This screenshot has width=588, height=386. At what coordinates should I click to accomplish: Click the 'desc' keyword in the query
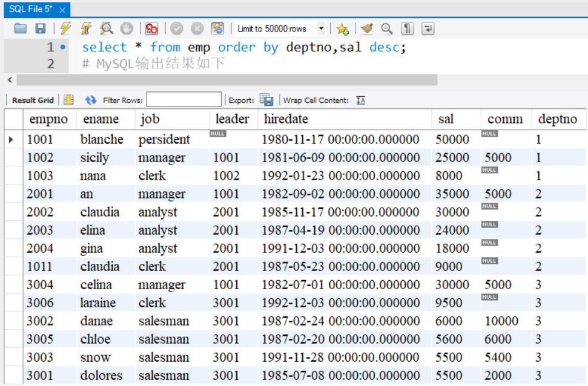[x=384, y=47]
